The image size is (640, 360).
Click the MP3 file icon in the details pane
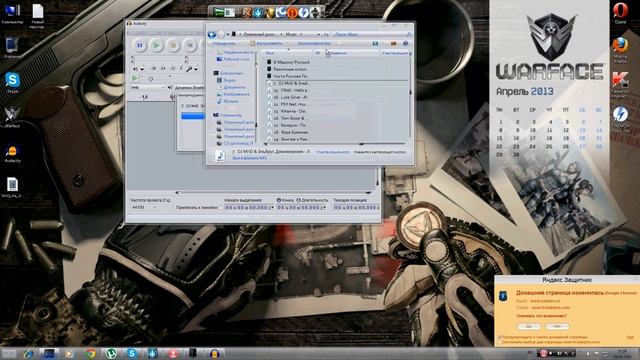pyautogui.click(x=220, y=156)
